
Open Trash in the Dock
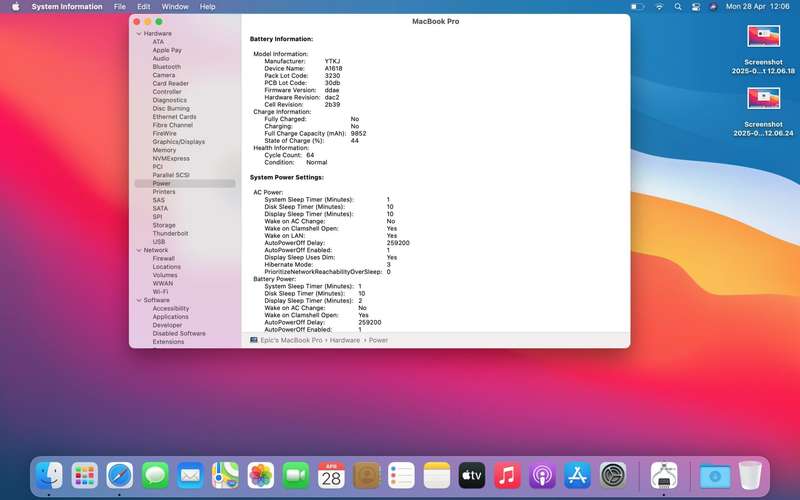pyautogui.click(x=750, y=476)
